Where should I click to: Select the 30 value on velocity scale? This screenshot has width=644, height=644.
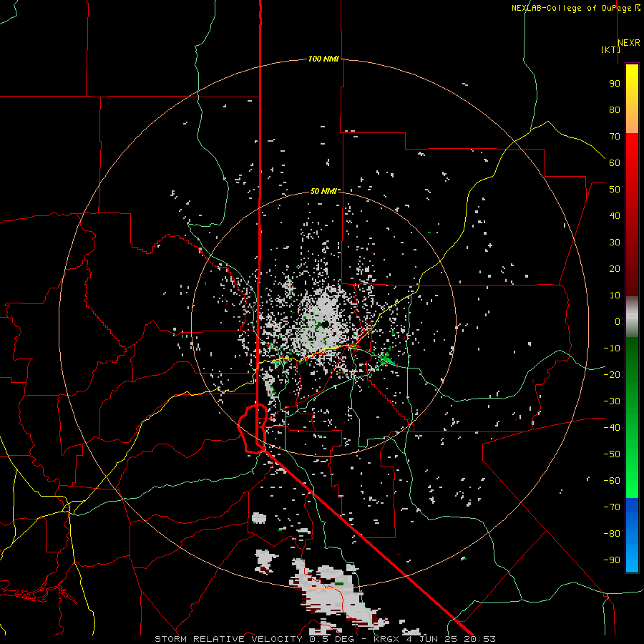(x=615, y=243)
